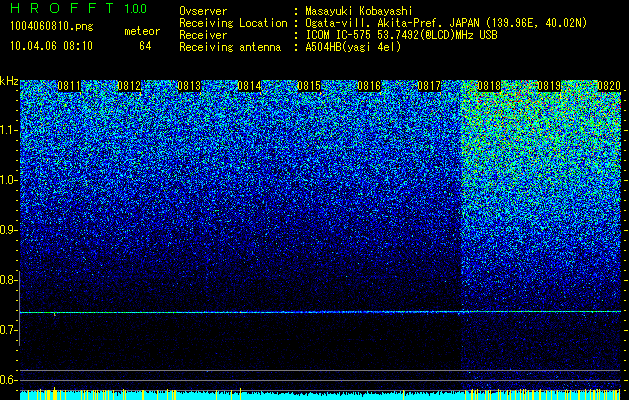Click the 0817 time marker
The width and height of the screenshot is (629, 400).
[x=429, y=86]
